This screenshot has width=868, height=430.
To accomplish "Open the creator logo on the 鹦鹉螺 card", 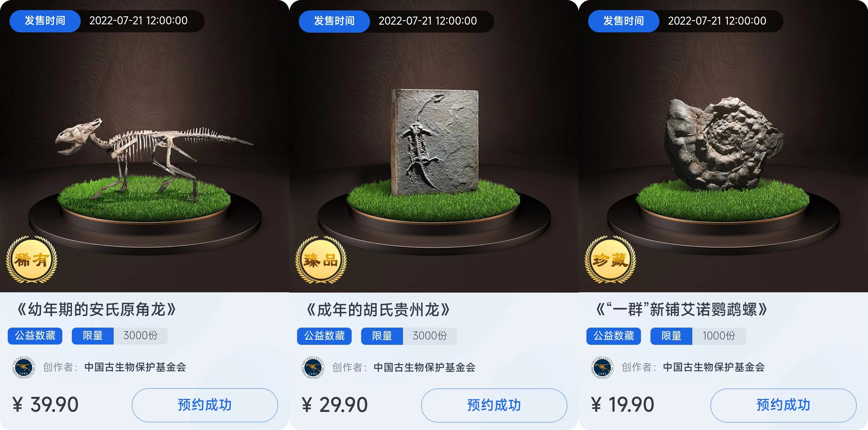I will click(x=602, y=367).
